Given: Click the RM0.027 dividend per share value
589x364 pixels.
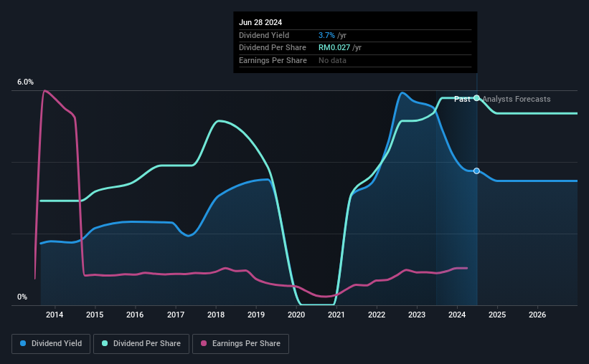Looking at the screenshot, I should tap(334, 48).
